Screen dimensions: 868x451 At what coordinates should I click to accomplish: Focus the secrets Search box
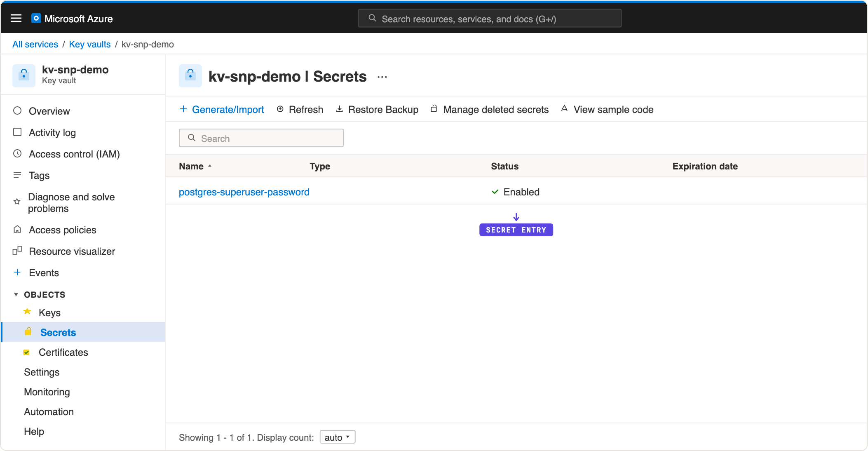point(261,138)
